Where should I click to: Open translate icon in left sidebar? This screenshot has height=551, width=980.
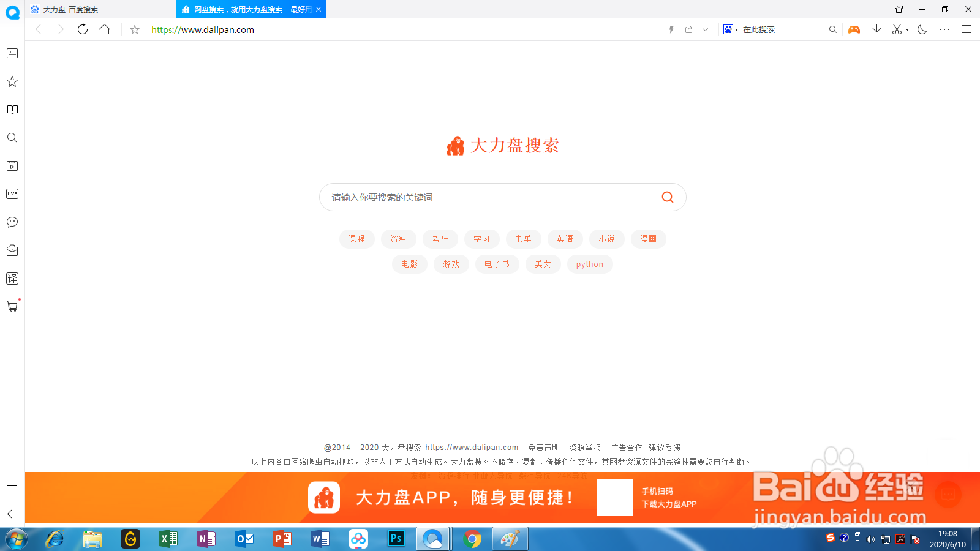pyautogui.click(x=12, y=279)
